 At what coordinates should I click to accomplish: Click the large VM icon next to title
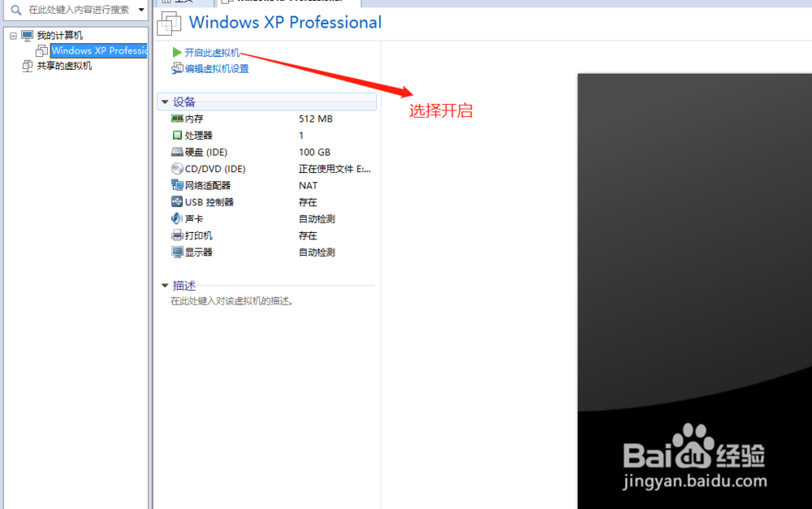click(x=170, y=24)
